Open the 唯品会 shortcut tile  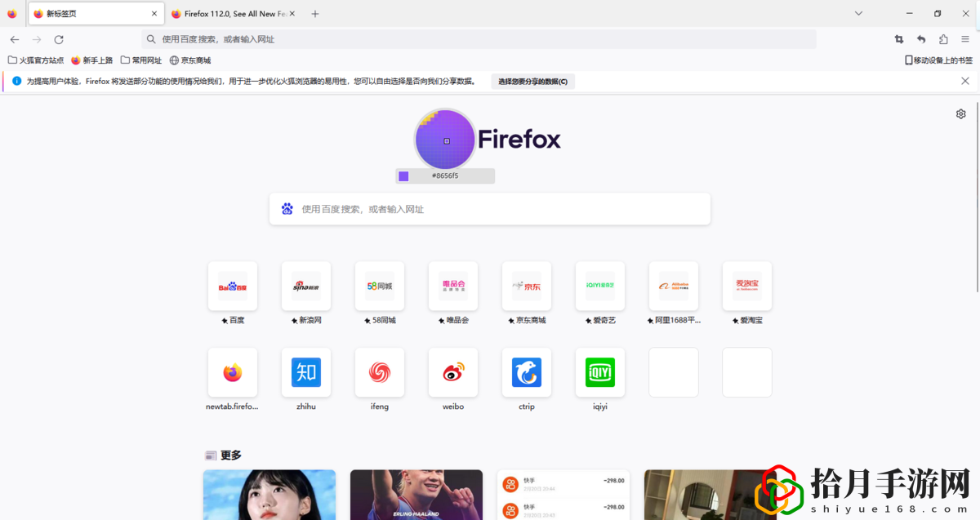click(x=453, y=287)
